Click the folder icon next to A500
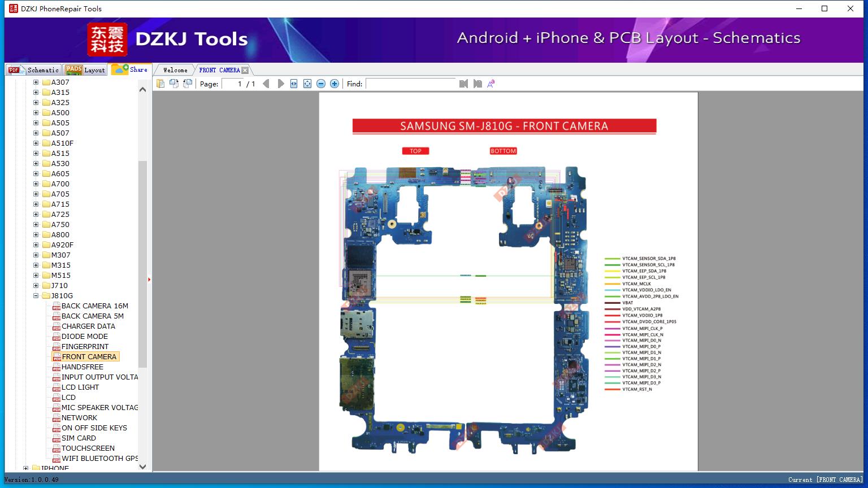 (46, 112)
